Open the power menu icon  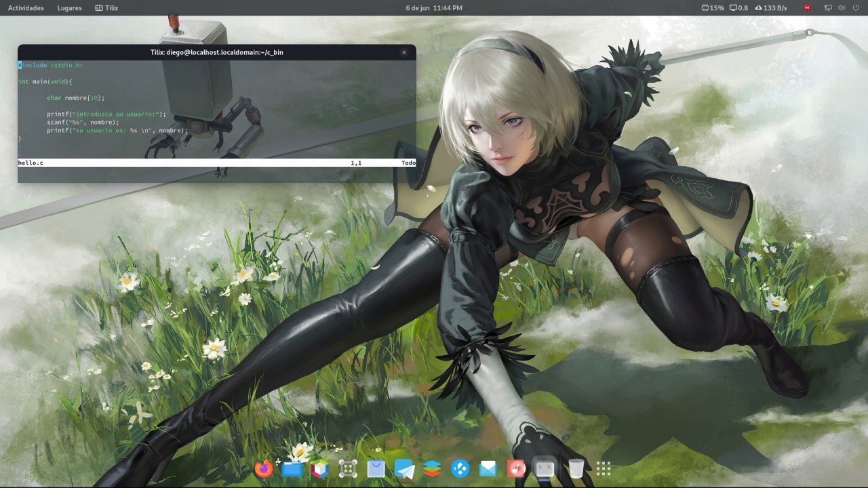click(x=855, y=8)
